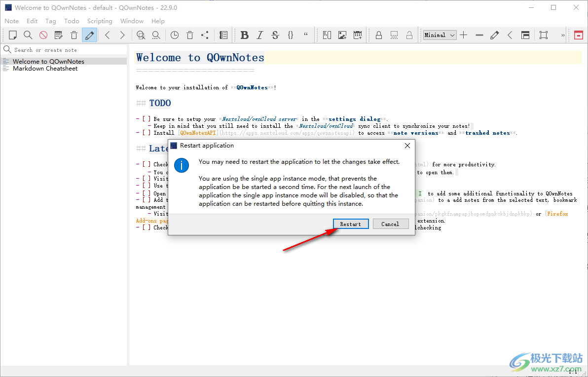Open the Todo menu
Screen dimensions: 588x377
(72, 21)
